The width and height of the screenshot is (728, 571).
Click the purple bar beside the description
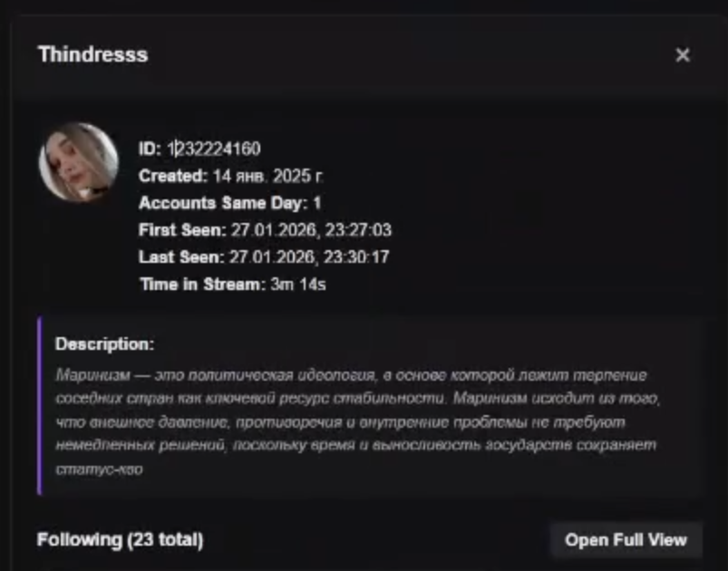(x=40, y=406)
